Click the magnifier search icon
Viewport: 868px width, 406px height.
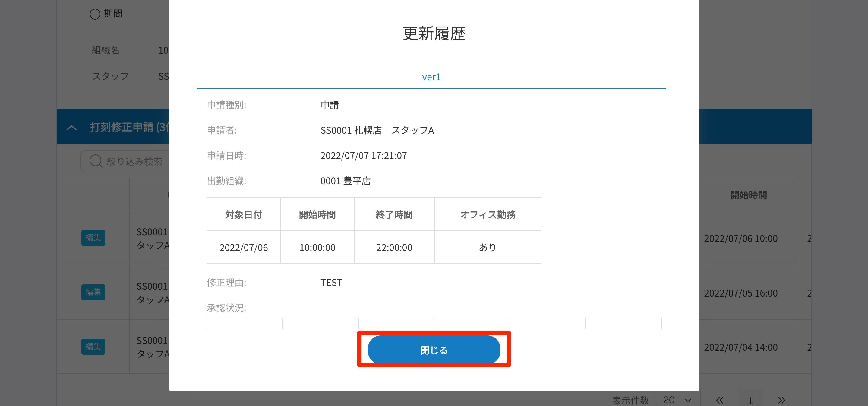pyautogui.click(x=96, y=161)
